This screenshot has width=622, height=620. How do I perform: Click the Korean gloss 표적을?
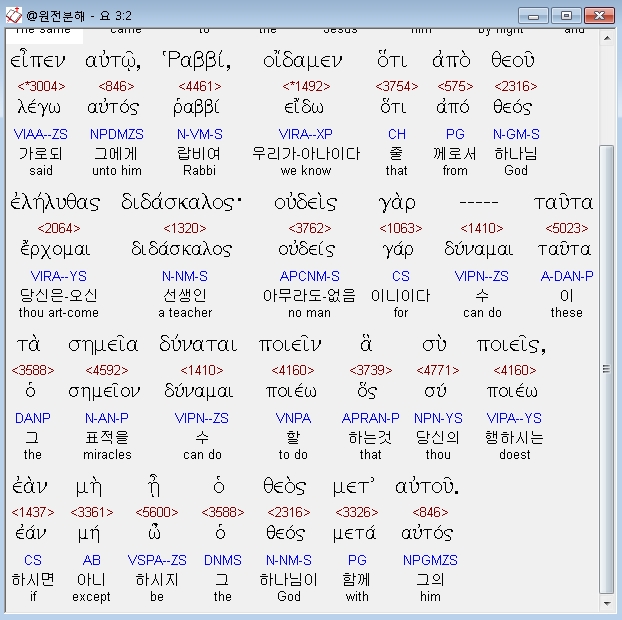click(107, 438)
